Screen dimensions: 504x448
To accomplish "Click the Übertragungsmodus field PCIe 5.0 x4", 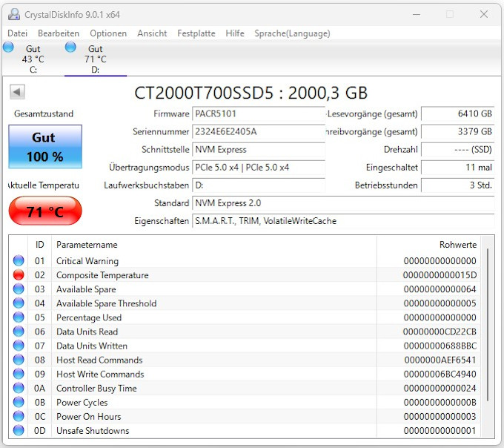I will point(259,168).
